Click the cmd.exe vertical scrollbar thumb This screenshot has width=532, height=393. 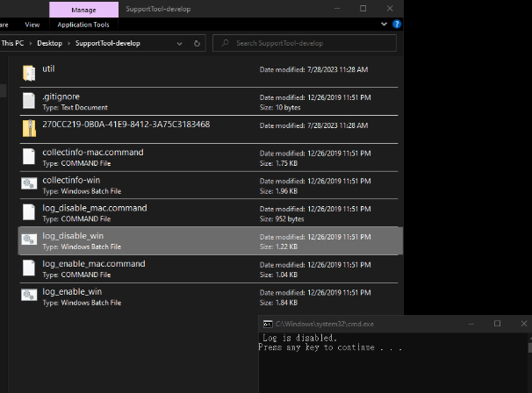click(x=530, y=347)
